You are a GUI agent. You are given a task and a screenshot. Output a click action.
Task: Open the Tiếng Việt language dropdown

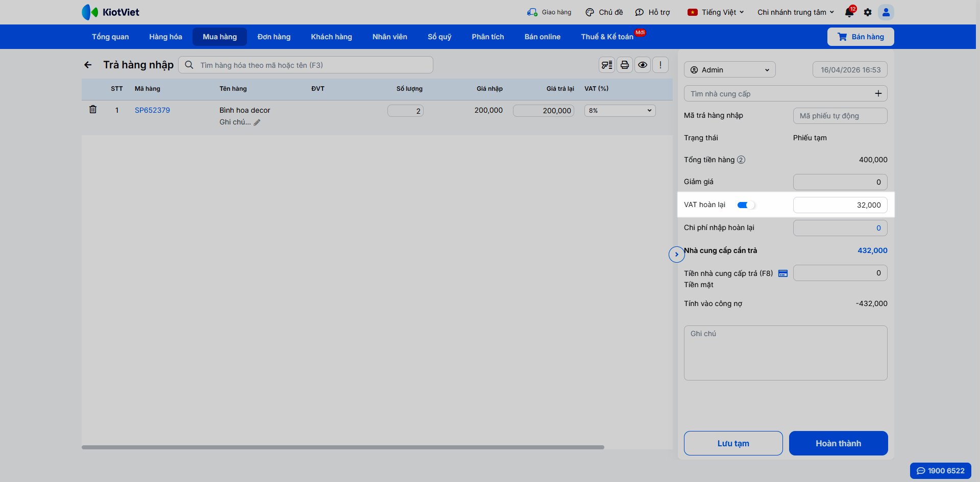point(716,12)
